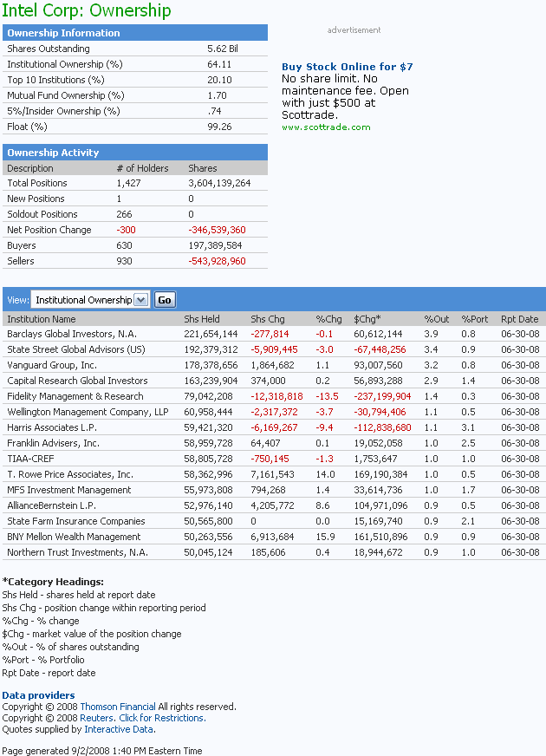
Task: Click Net Position Change shares -346,539,360
Action: pos(217,230)
